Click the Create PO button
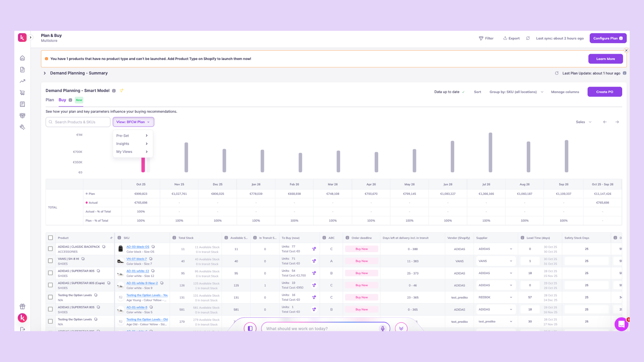 coord(604,92)
